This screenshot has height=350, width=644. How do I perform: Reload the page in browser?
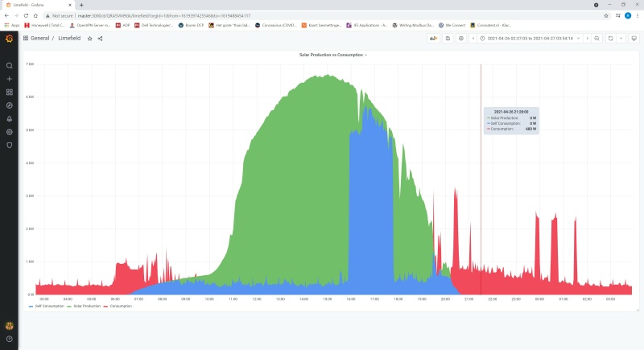pyautogui.click(x=26, y=15)
